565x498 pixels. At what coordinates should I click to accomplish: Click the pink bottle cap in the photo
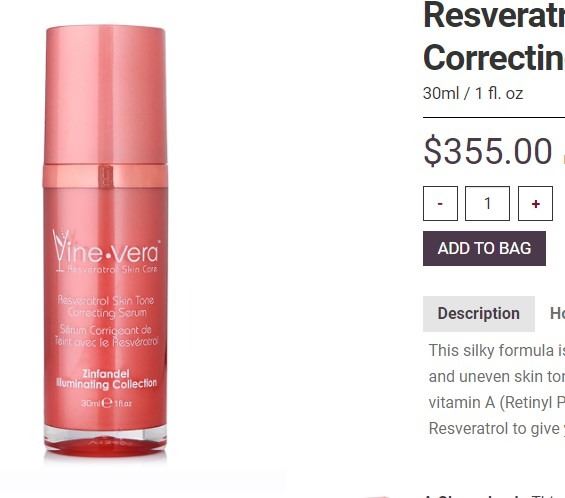click(x=105, y=94)
